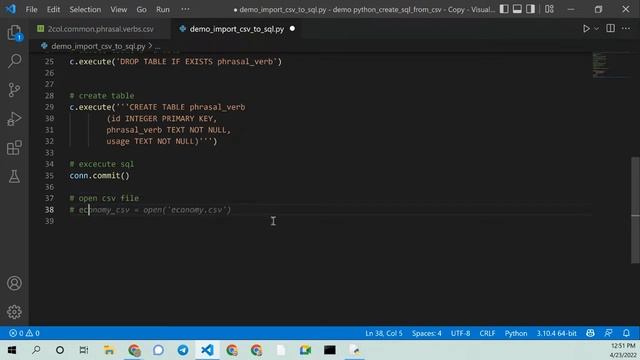Viewport: 640px width, 360px height.
Task: Place cursor on conn.commit() line
Action: tap(100, 176)
